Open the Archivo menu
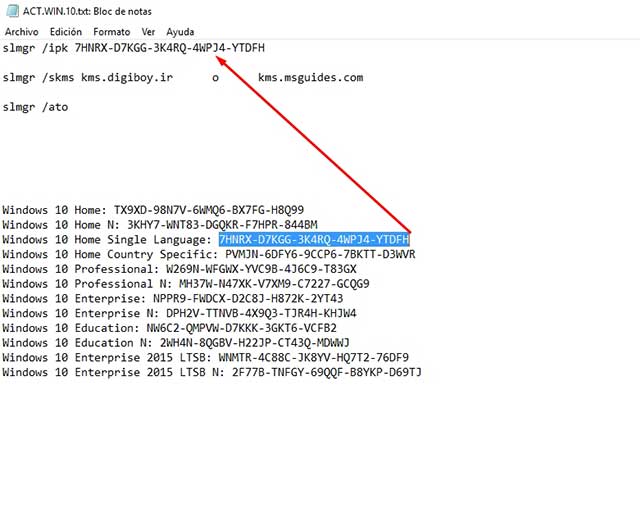This screenshot has height=508, width=640. [22, 32]
